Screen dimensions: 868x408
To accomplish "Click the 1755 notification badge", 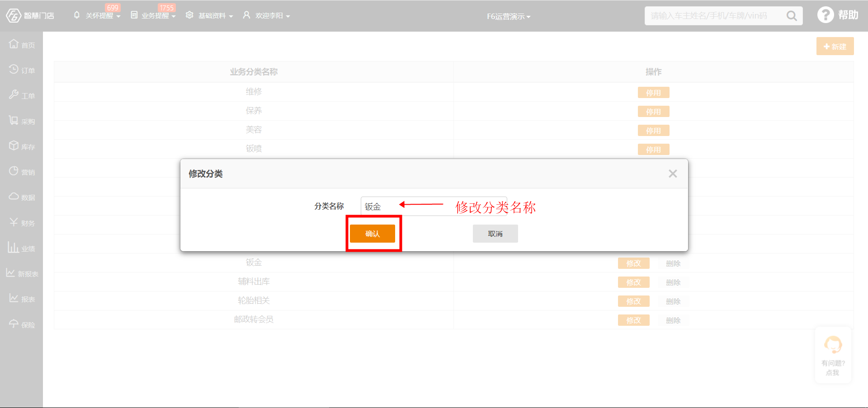I will click(x=167, y=8).
